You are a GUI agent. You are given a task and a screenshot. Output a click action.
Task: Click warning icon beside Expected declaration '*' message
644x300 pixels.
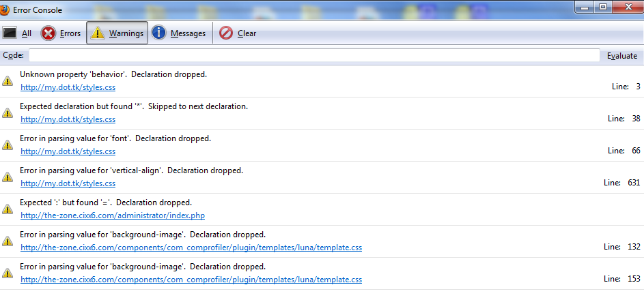pos(8,112)
